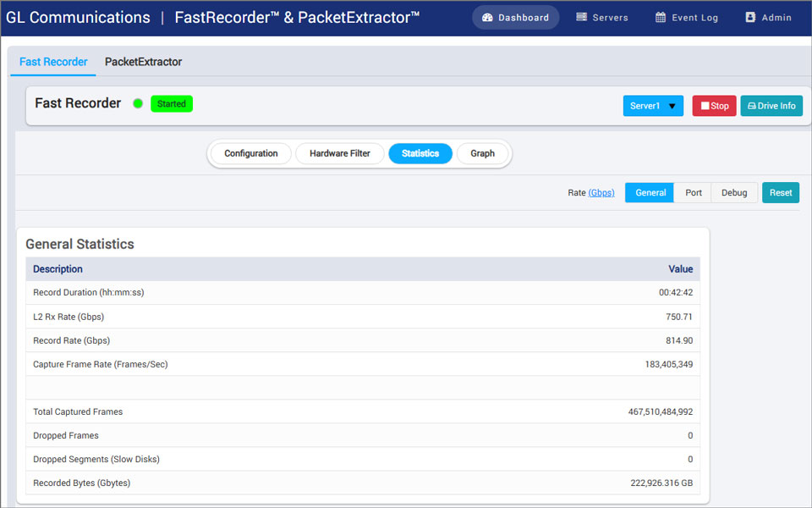Click the Dashboard gauge icon

(x=487, y=18)
